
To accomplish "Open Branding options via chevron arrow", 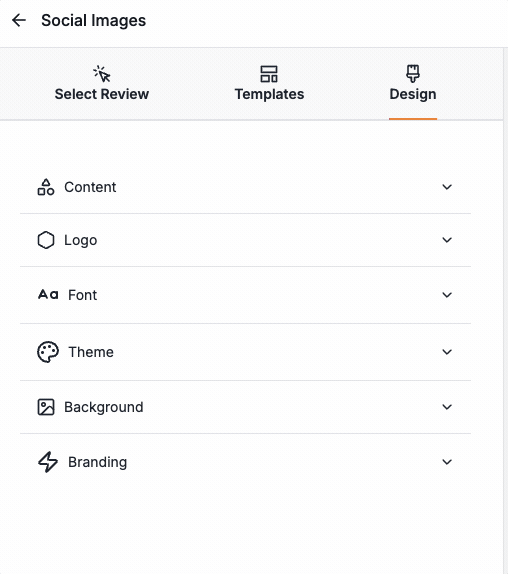I will (x=447, y=462).
